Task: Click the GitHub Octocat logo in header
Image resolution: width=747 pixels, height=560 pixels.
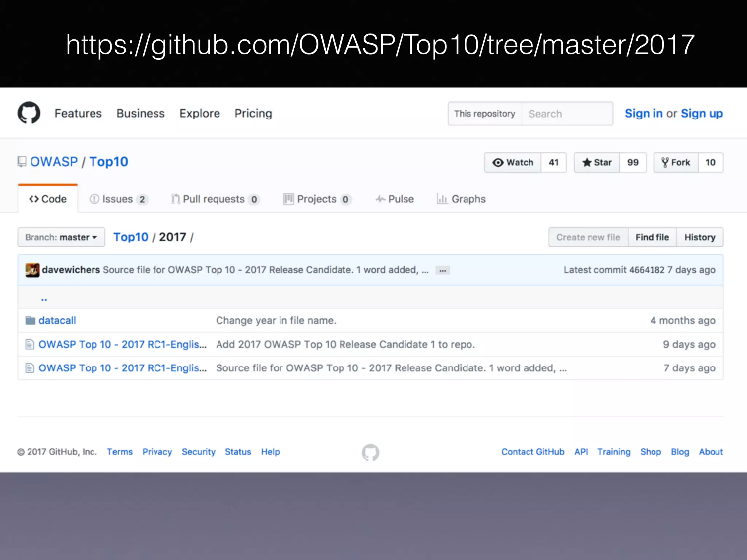Action: click(x=29, y=113)
